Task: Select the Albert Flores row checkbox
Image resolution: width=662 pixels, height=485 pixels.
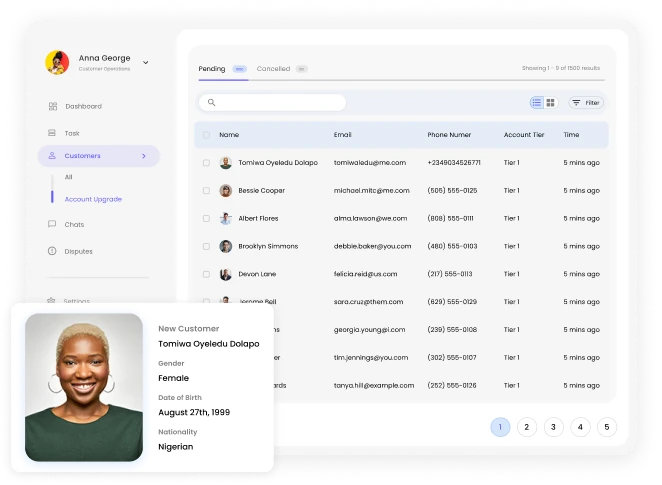Action: (x=207, y=218)
